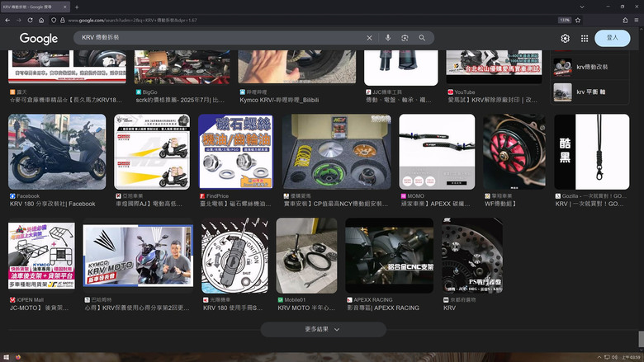Start voice search with microphone icon
The height and width of the screenshot is (362, 644).
[388, 38]
